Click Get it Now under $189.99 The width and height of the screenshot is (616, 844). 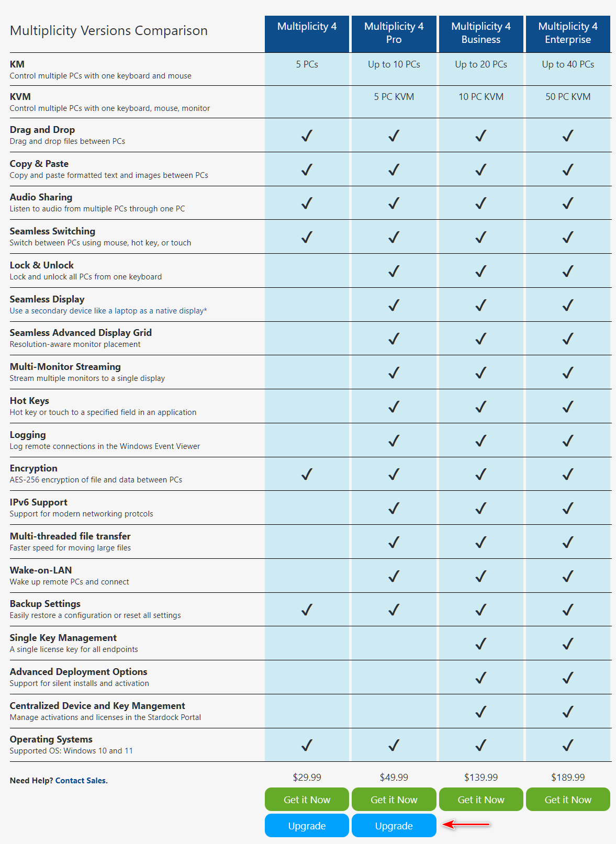[x=568, y=799]
